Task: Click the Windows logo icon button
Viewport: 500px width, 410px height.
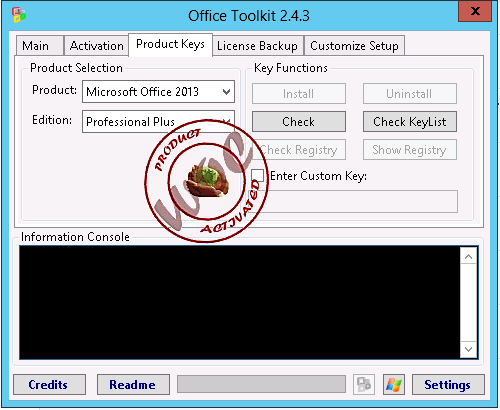Action: [x=394, y=385]
